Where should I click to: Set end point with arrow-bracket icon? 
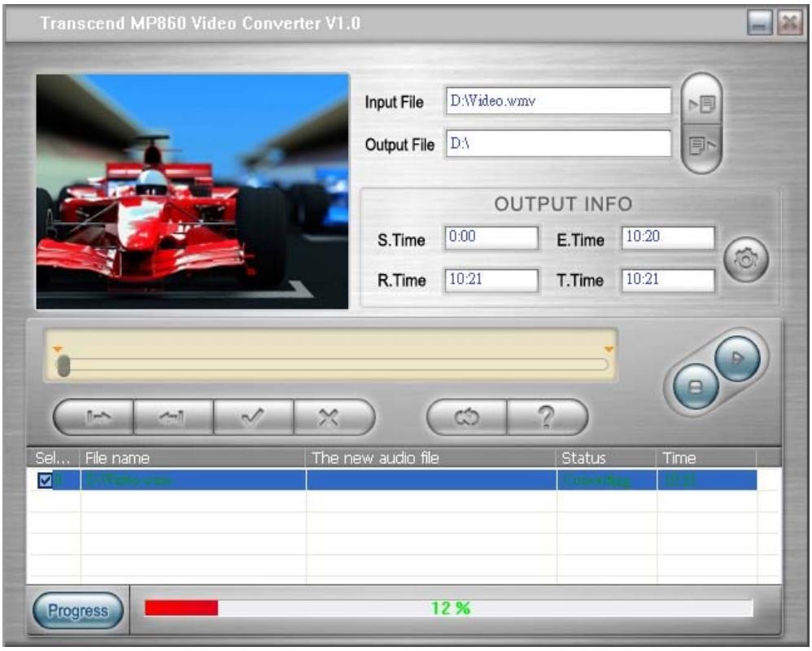tap(173, 417)
